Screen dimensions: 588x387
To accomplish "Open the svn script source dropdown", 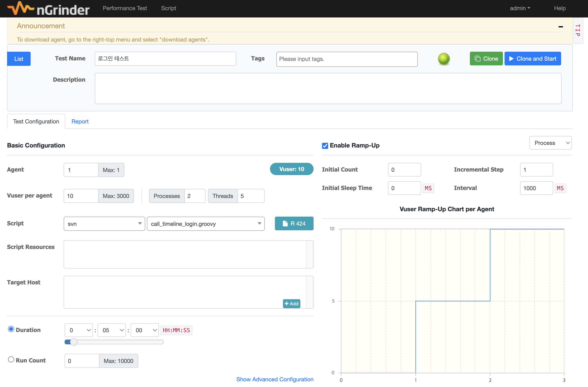I will tap(104, 223).
